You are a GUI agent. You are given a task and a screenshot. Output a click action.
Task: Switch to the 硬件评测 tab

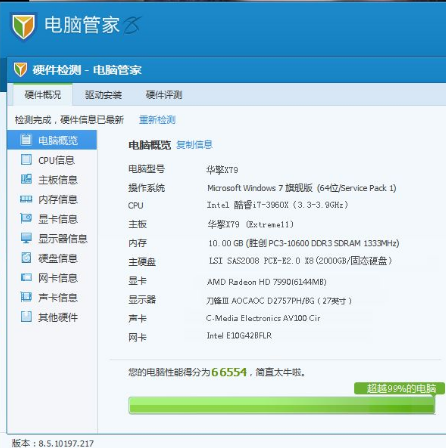click(x=164, y=95)
